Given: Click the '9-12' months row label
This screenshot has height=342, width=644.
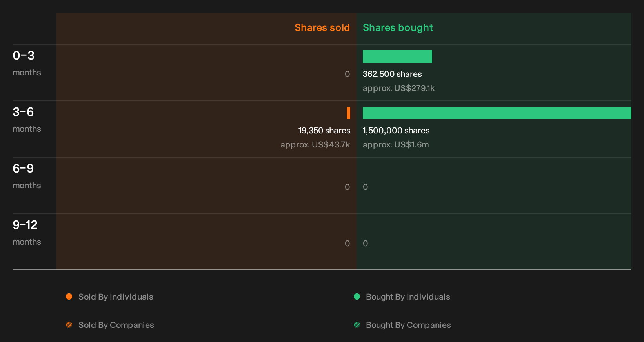Looking at the screenshot, I should coord(25,225).
